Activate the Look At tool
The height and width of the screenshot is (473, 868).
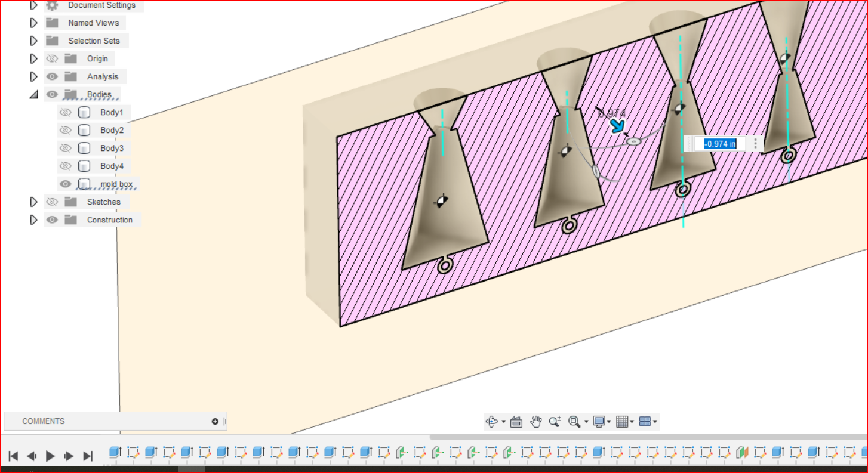516,421
